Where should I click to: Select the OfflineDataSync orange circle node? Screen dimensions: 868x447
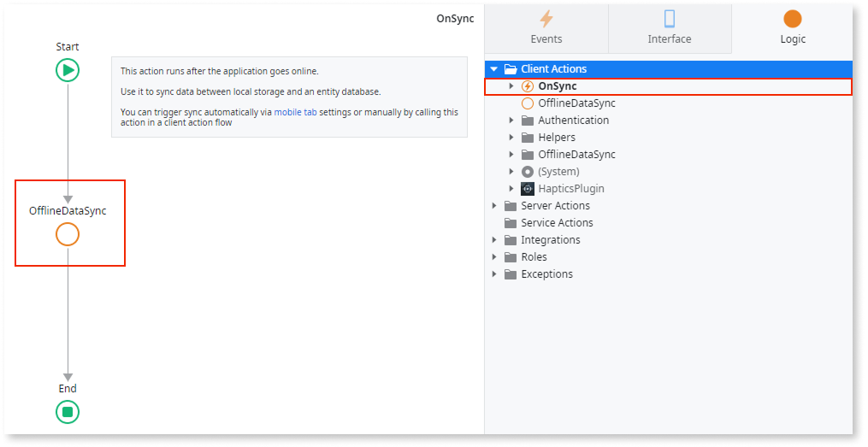68,234
